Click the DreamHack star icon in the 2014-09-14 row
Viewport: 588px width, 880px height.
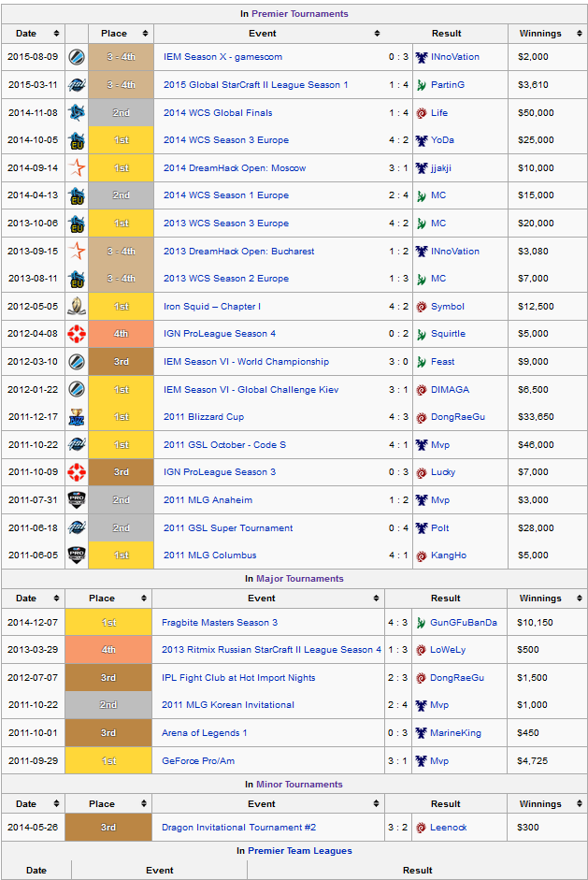click(77, 167)
